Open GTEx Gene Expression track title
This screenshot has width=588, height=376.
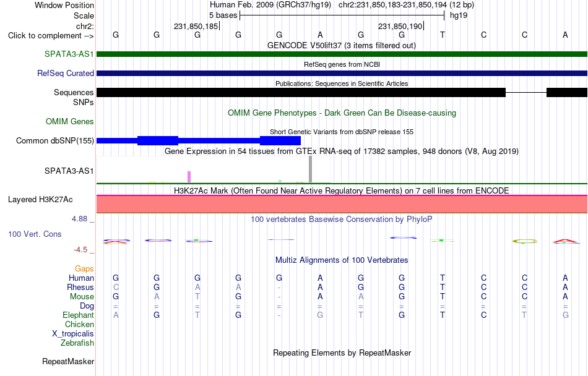click(x=342, y=152)
